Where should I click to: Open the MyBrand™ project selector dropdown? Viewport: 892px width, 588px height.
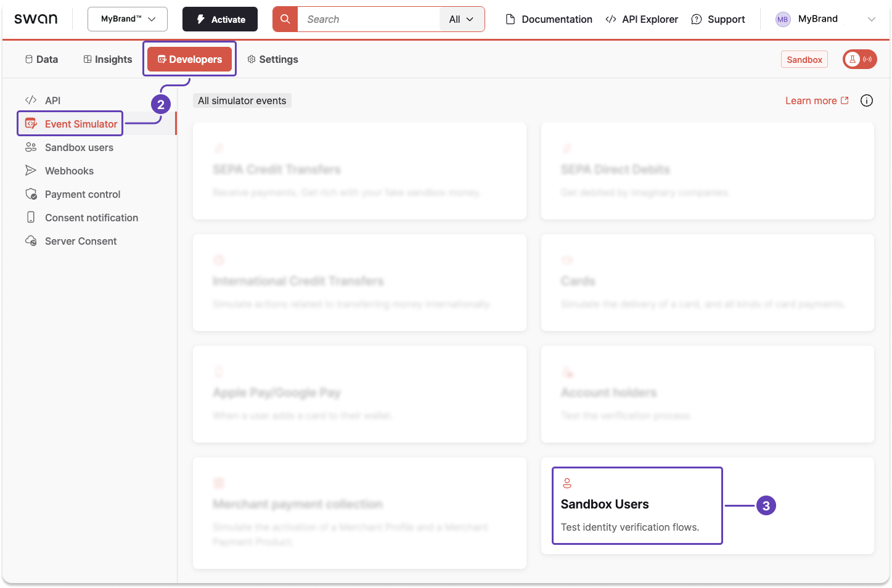tap(127, 19)
